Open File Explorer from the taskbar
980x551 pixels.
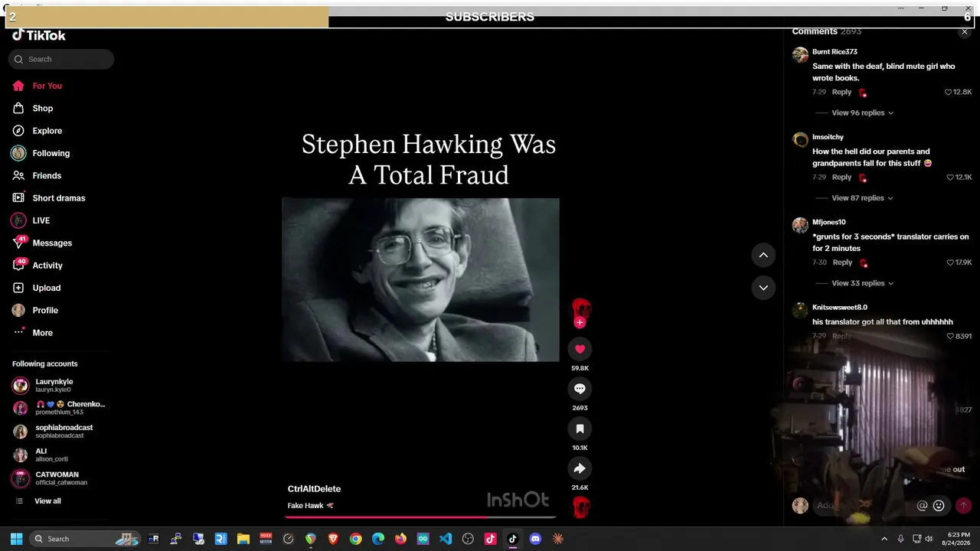tap(243, 539)
